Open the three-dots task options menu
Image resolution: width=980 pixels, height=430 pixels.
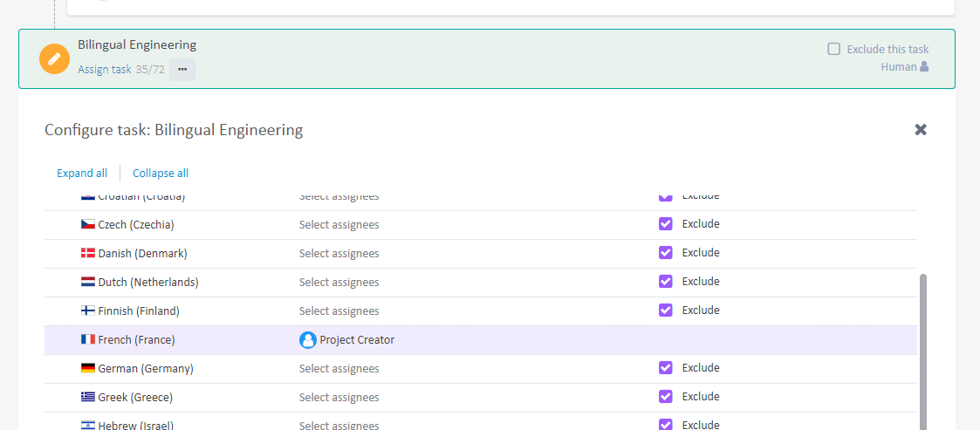point(182,70)
